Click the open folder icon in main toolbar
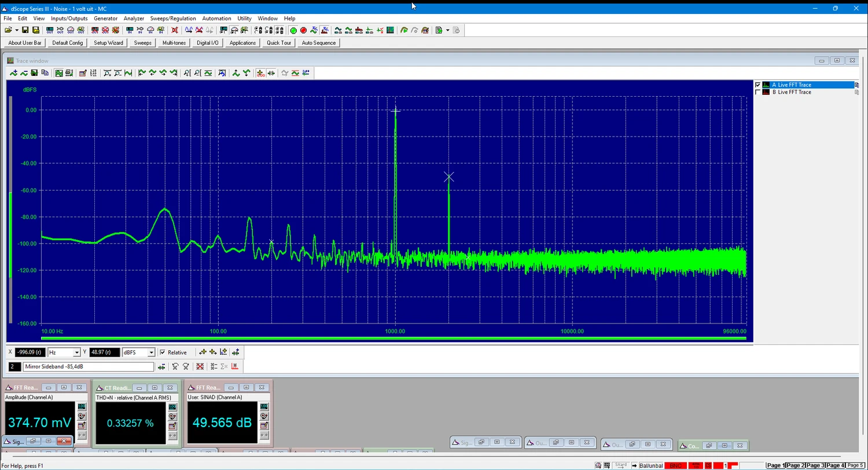Image resolution: width=868 pixels, height=470 pixels. tap(8, 31)
